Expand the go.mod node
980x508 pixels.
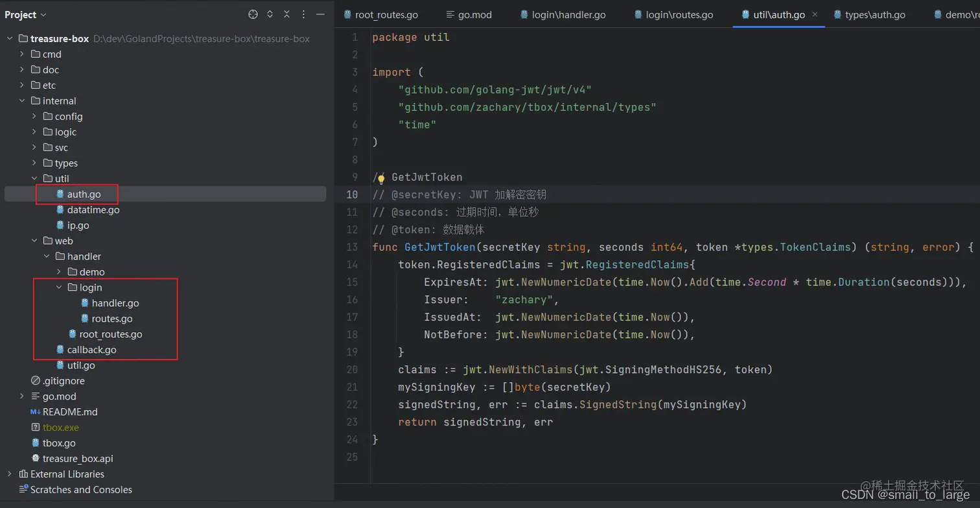tap(22, 396)
